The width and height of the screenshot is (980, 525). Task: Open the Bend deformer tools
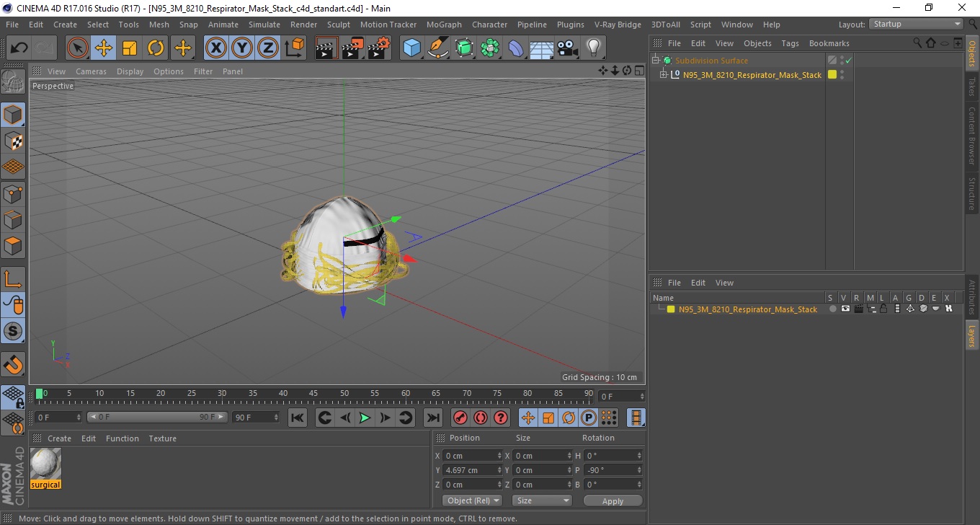[516, 48]
